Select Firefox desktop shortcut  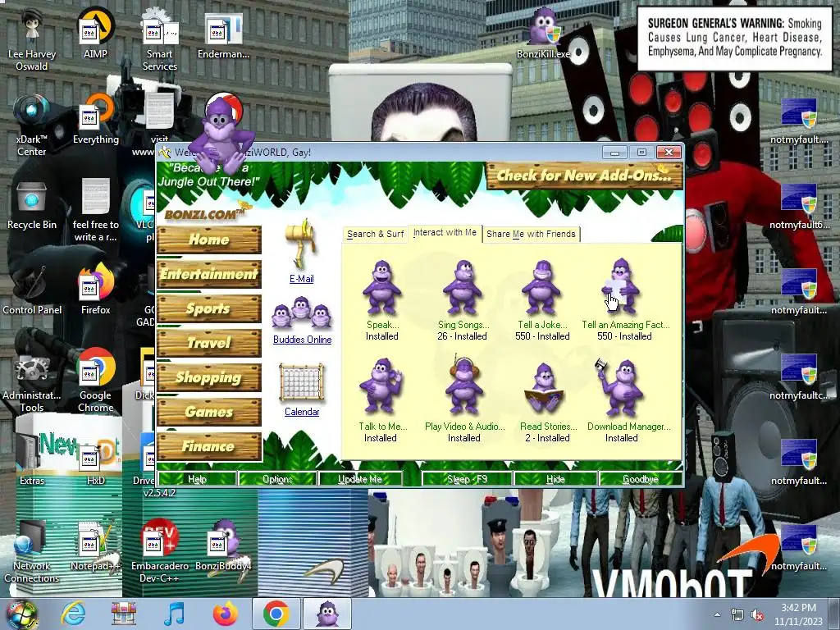[96, 290]
